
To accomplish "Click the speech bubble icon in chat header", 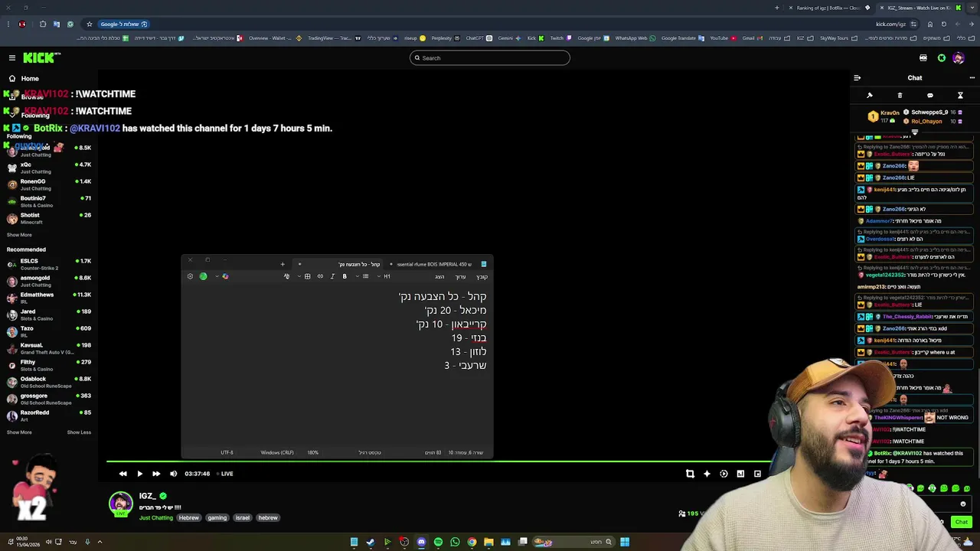I will (x=930, y=96).
